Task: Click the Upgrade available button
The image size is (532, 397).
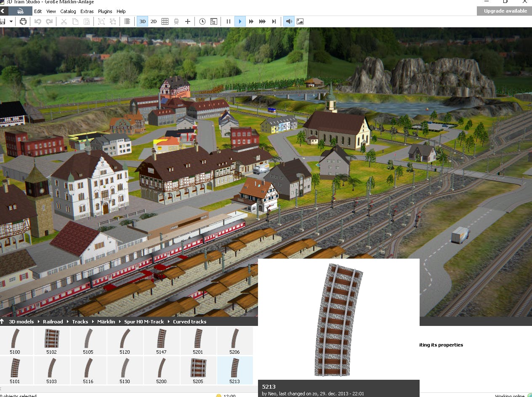Action: (x=504, y=11)
